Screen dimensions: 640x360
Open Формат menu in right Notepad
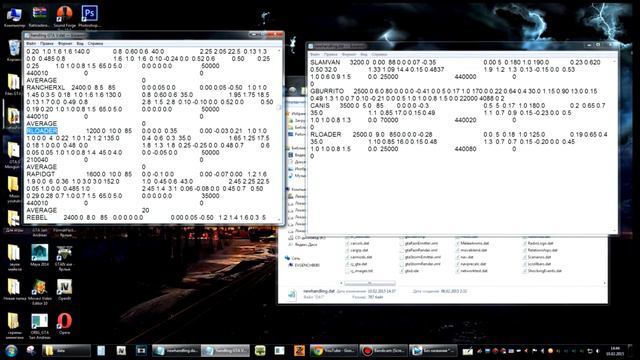coord(349,54)
